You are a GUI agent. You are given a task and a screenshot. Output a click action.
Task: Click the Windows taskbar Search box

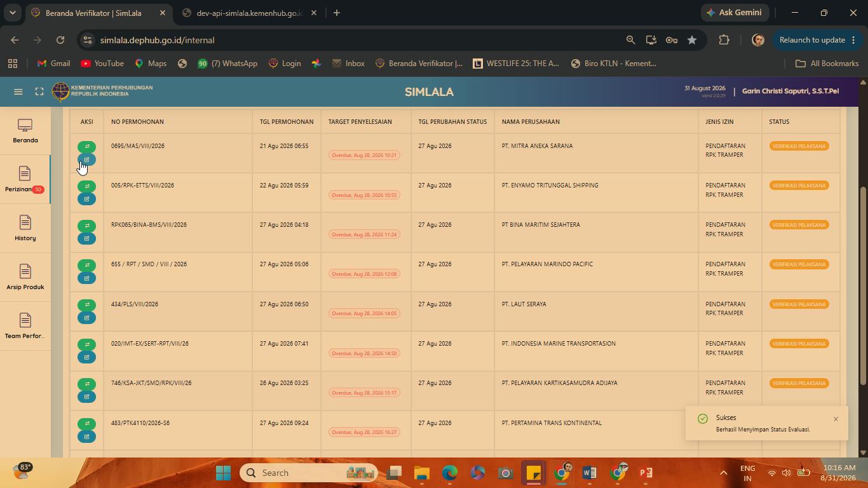pyautogui.click(x=309, y=473)
